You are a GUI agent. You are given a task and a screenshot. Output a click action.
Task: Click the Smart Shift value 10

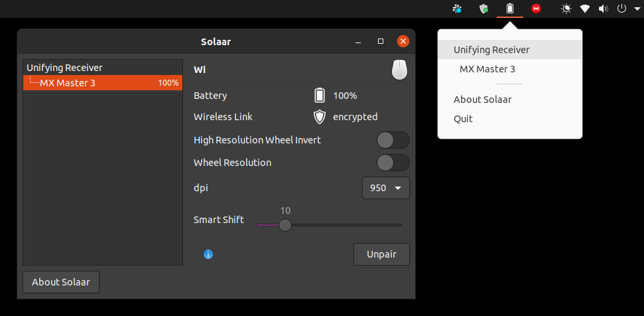[x=285, y=211]
